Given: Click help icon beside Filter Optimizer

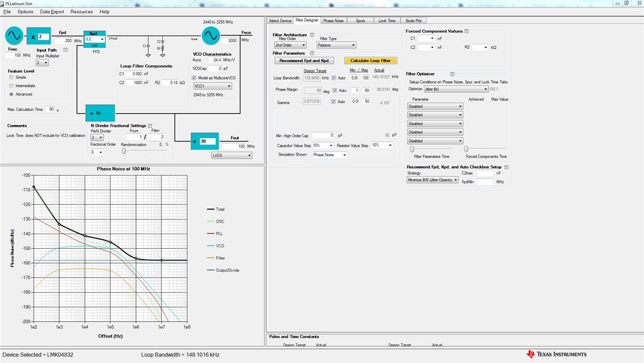Looking at the screenshot, I should (x=452, y=74).
